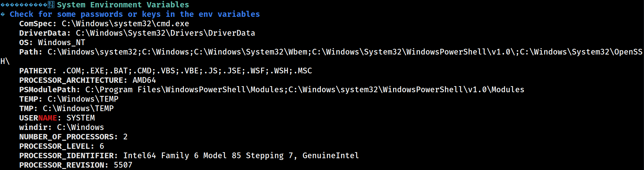Click the diamond bullet before Check for

click(x=3, y=14)
